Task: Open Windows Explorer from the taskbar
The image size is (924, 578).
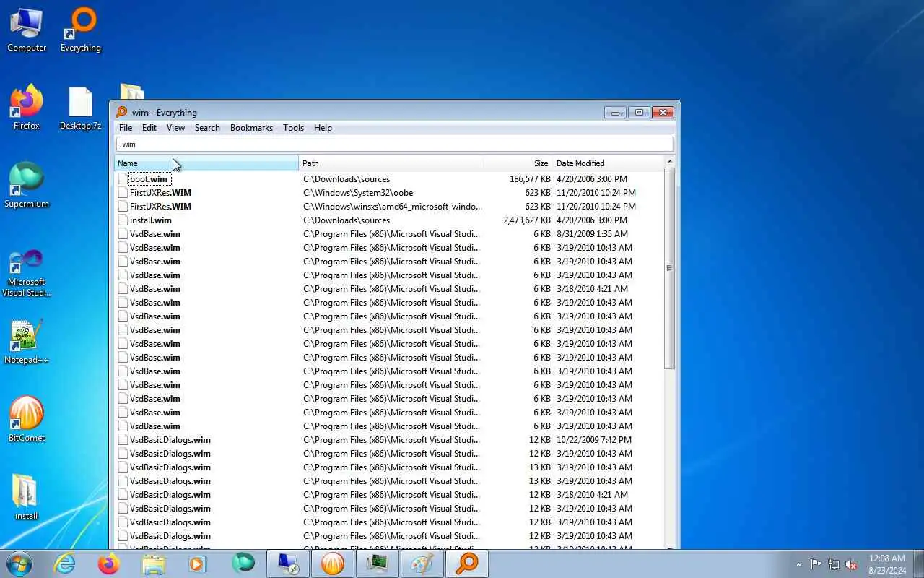Action: click(154, 564)
